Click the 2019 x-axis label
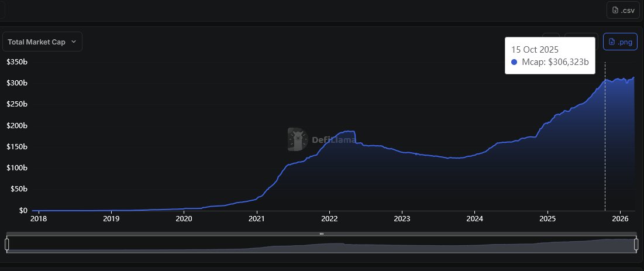Screen dimensions: 644x271 [111, 218]
